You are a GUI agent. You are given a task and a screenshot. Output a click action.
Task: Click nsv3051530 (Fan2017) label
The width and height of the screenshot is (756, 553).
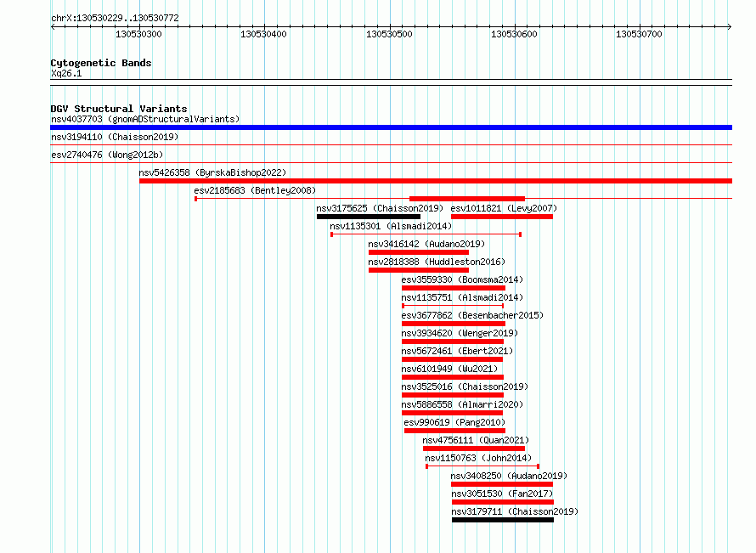(x=502, y=494)
